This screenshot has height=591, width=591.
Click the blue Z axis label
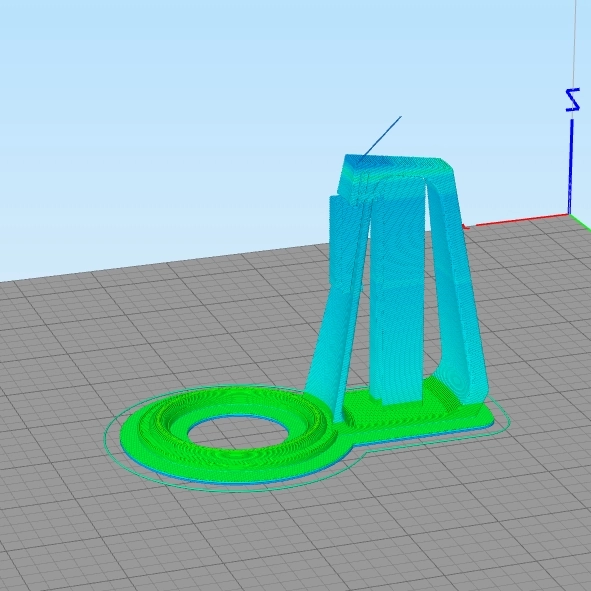click(x=573, y=100)
